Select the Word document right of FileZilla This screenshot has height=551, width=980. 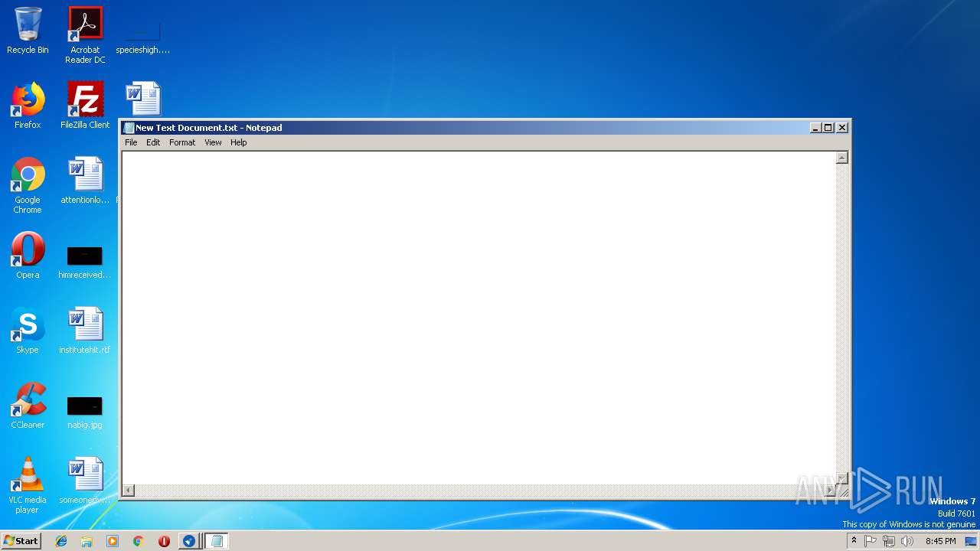coord(143,99)
